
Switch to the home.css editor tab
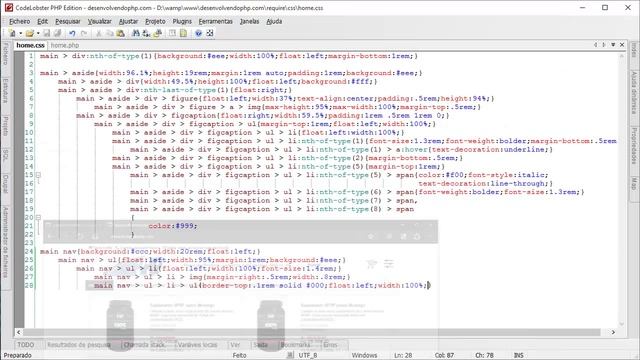(30, 45)
